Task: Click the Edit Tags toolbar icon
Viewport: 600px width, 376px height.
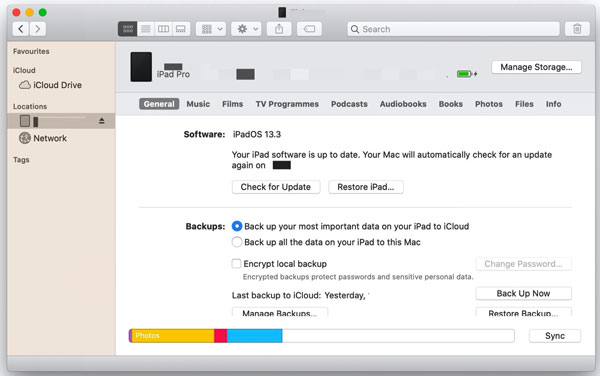Action: 309,29
